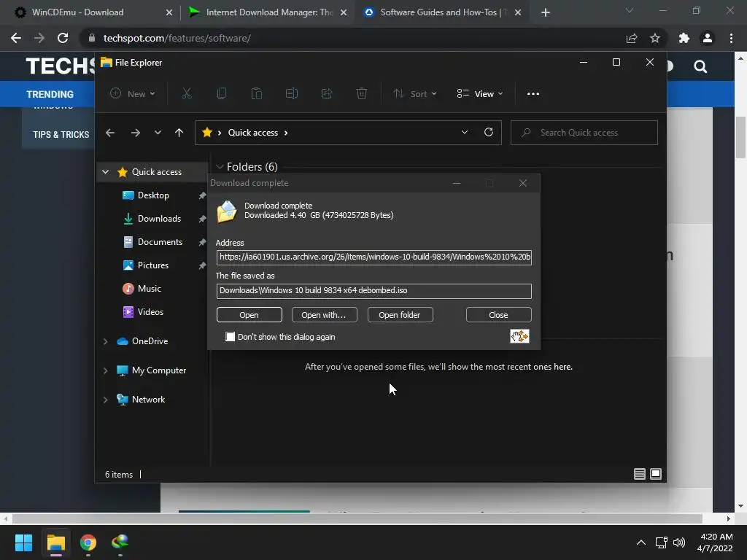Click the browser page vertical scrollbar thumb

click(740, 137)
